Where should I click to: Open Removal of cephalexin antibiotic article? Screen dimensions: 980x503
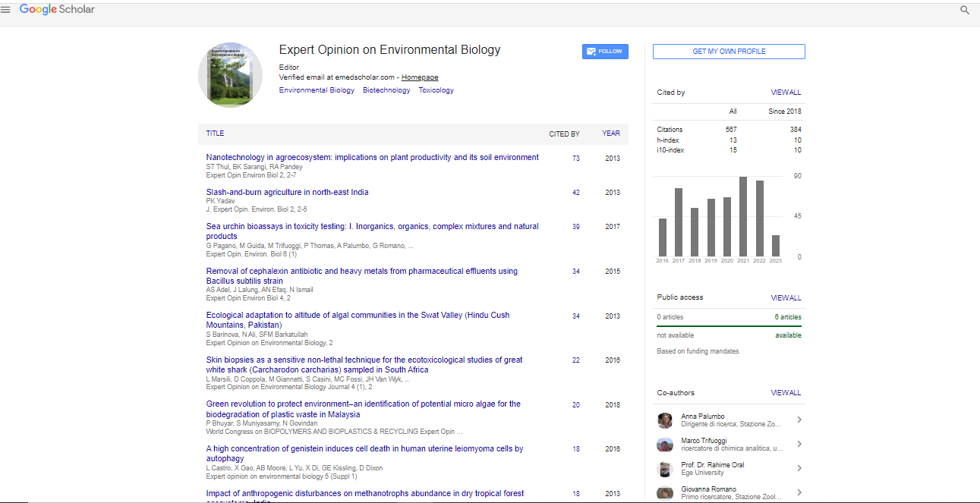coord(362,276)
